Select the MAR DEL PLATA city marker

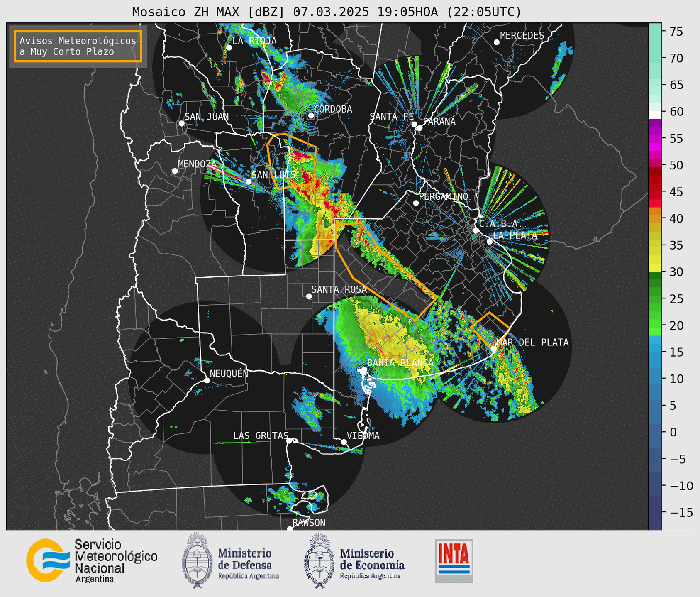493,349
